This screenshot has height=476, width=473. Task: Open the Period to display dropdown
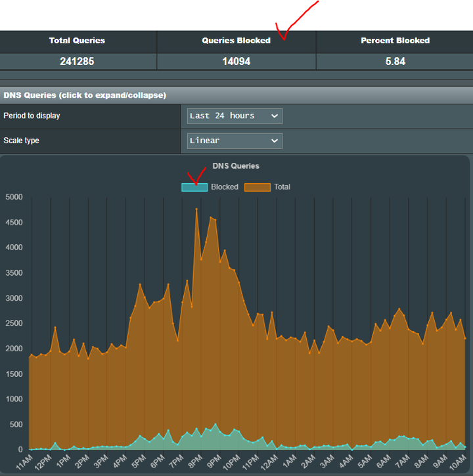pyautogui.click(x=235, y=116)
